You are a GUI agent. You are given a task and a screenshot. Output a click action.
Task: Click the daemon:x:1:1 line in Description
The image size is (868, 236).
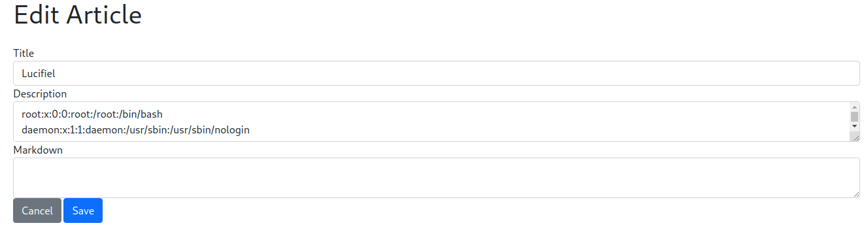[x=135, y=130]
